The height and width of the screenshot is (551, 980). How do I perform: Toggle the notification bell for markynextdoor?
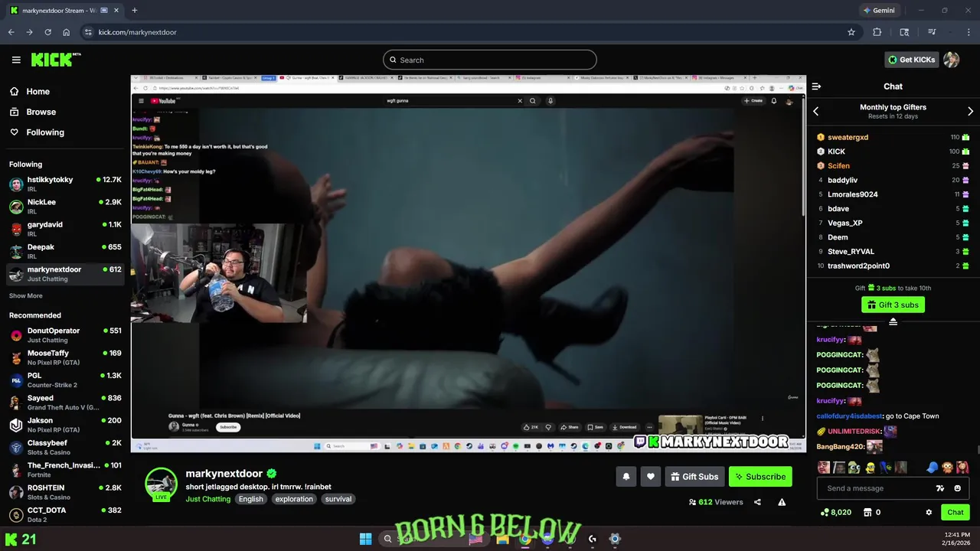pos(626,477)
